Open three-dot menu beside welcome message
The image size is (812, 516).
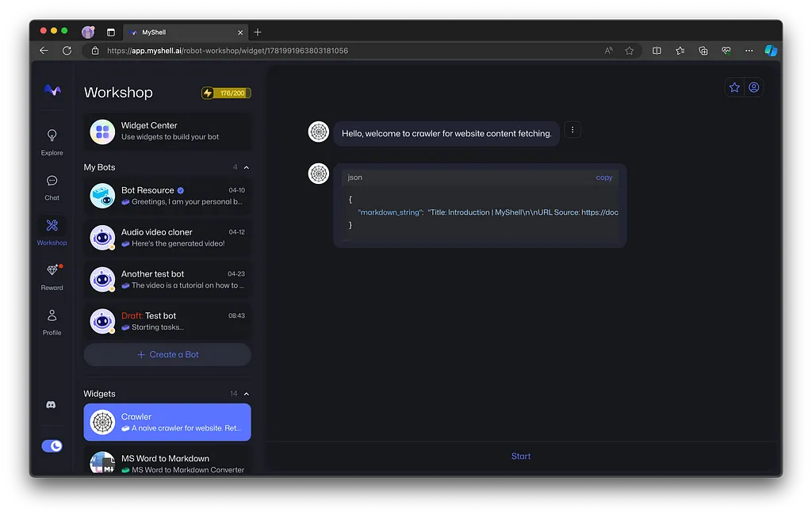[573, 130]
